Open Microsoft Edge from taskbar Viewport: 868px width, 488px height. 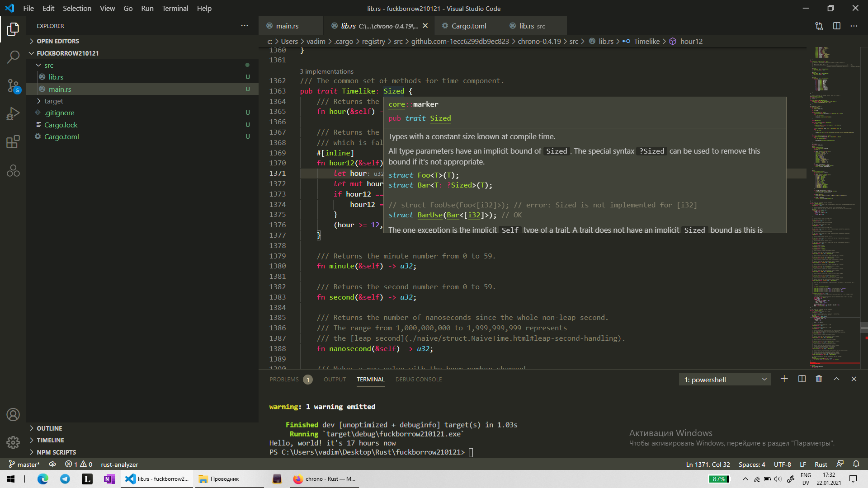click(43, 479)
